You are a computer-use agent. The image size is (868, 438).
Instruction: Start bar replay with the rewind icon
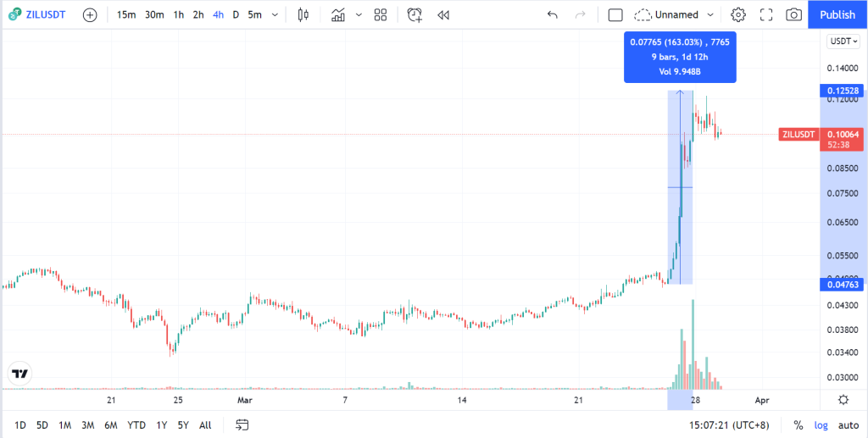pos(442,15)
